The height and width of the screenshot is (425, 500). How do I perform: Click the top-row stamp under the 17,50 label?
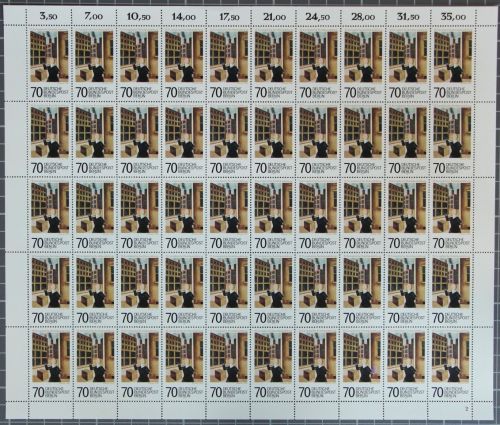pos(229,64)
